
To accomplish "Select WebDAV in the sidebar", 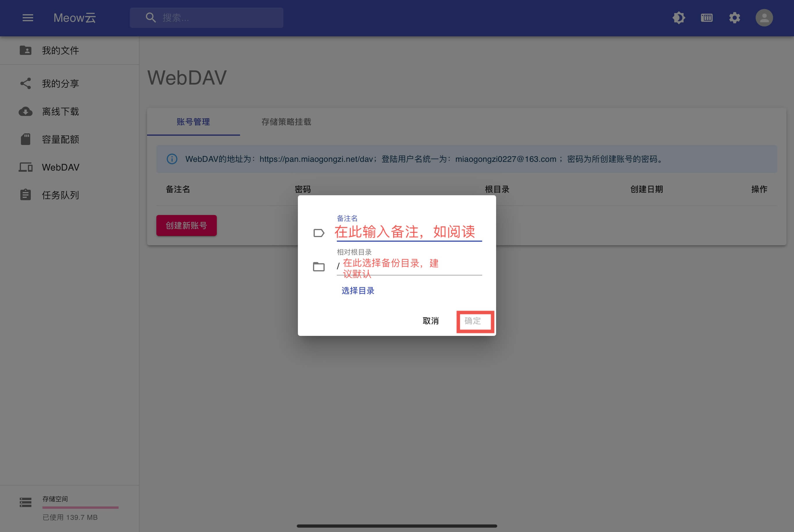I will coord(60,167).
